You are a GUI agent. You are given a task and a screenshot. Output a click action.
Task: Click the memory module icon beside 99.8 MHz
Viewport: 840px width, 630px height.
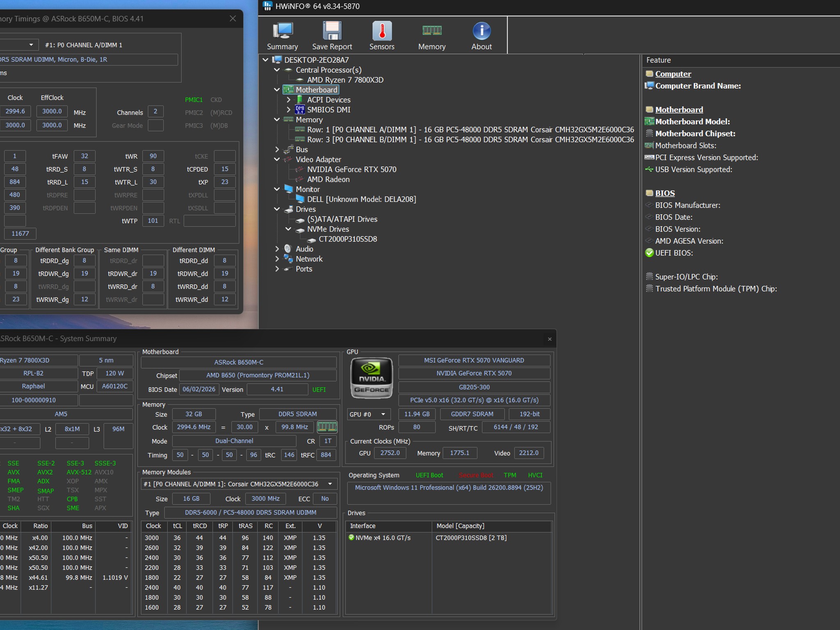327,427
